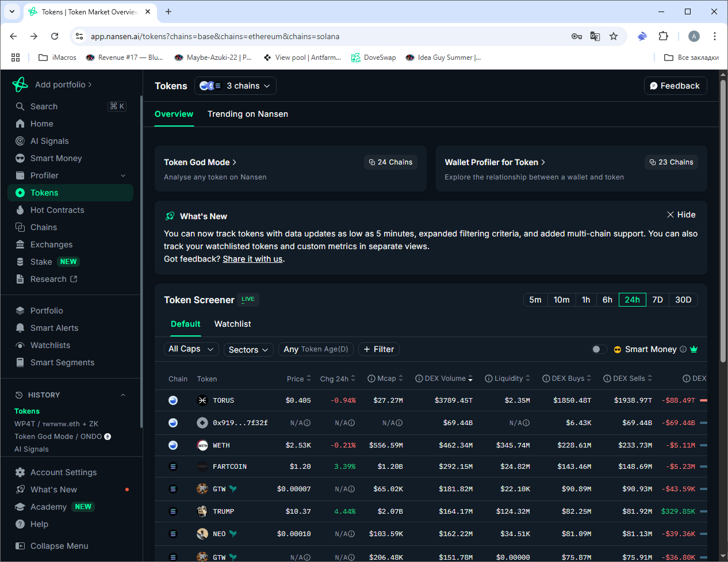Select the 6h timeframe
The width and height of the screenshot is (728, 562).
coord(607,300)
